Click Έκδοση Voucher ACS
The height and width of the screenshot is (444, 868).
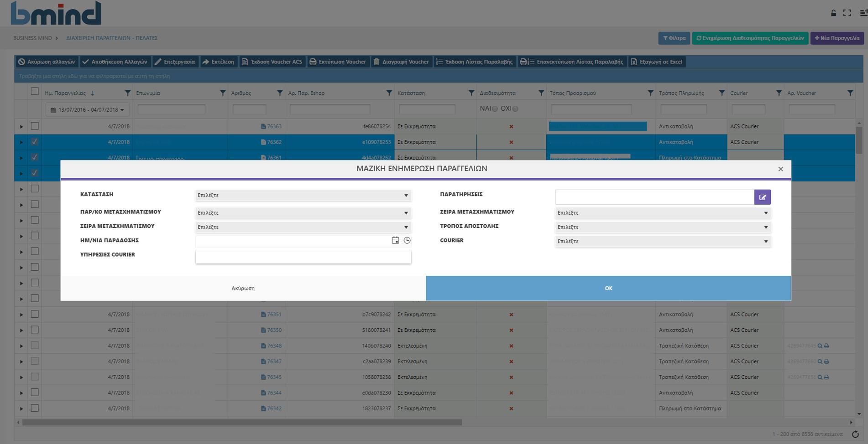[272, 62]
